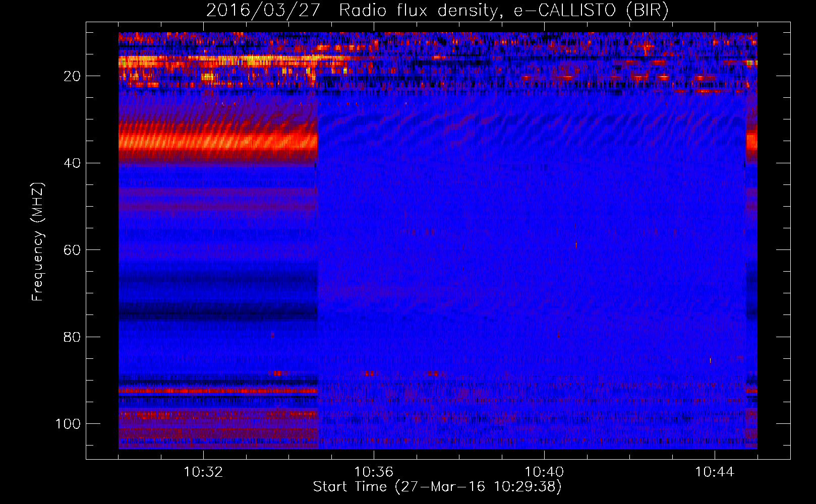Click the 'Start Time (27-Mar-16 10:29:38)' label
Image resolution: width=816 pixels, height=504 pixels.
tap(437, 487)
